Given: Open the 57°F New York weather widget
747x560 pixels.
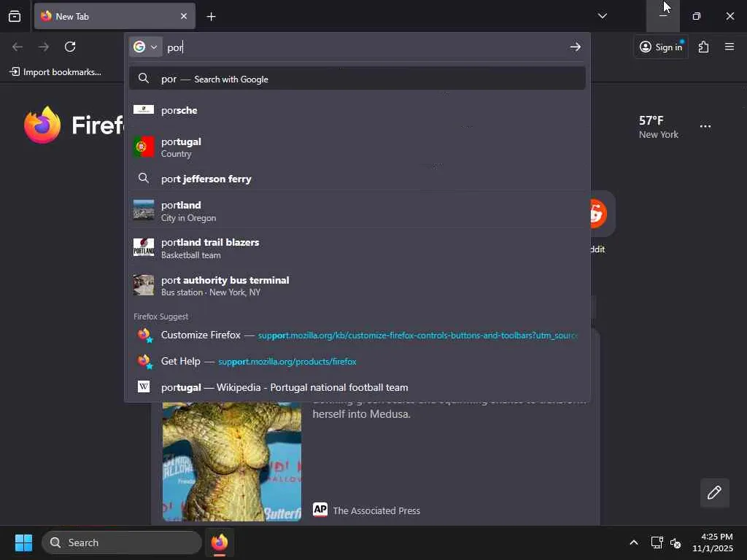Looking at the screenshot, I should [x=659, y=127].
